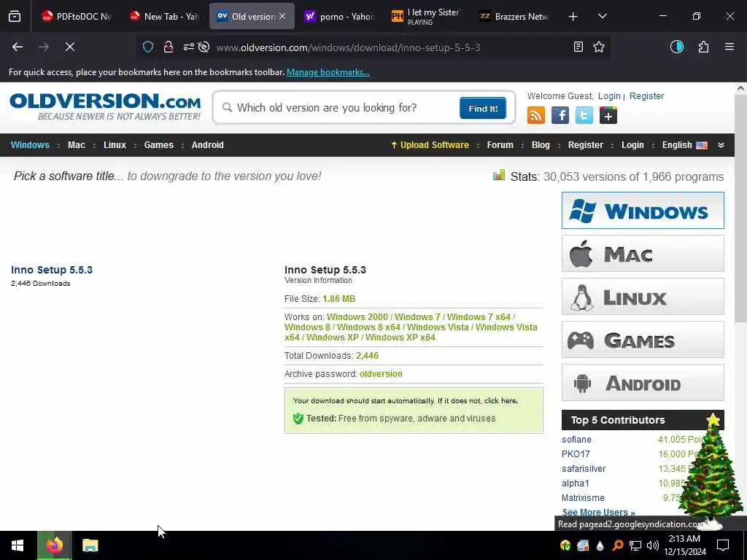Click the OLDVERSION.COM logo
Image resolution: width=747 pixels, height=560 pixels.
105,106
